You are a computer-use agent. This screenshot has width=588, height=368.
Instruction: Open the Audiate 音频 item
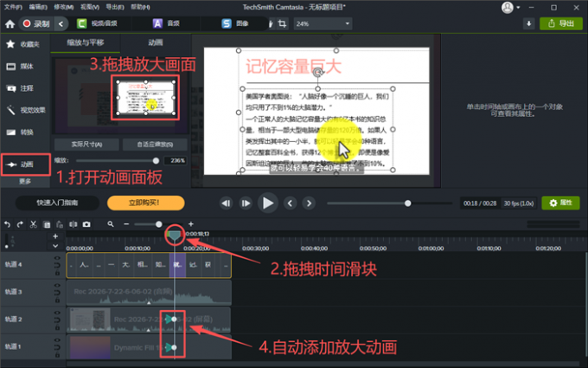pyautogui.click(x=167, y=23)
